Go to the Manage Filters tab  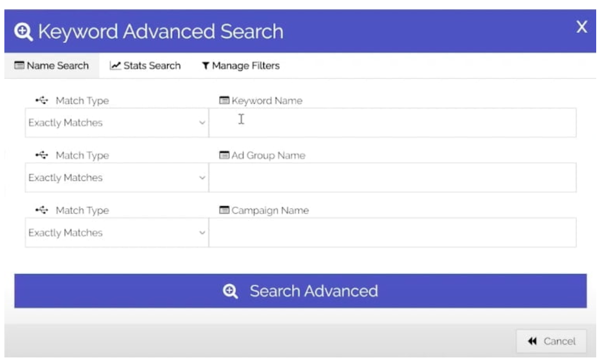(x=240, y=66)
